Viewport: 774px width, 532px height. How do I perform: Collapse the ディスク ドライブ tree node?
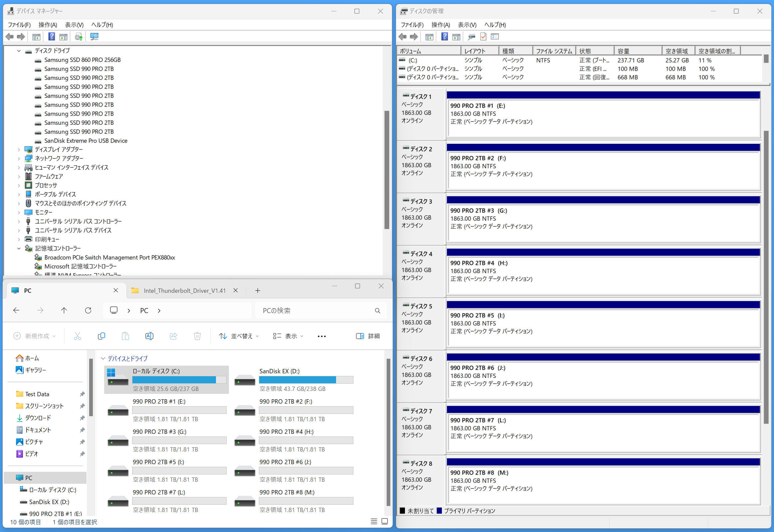19,51
